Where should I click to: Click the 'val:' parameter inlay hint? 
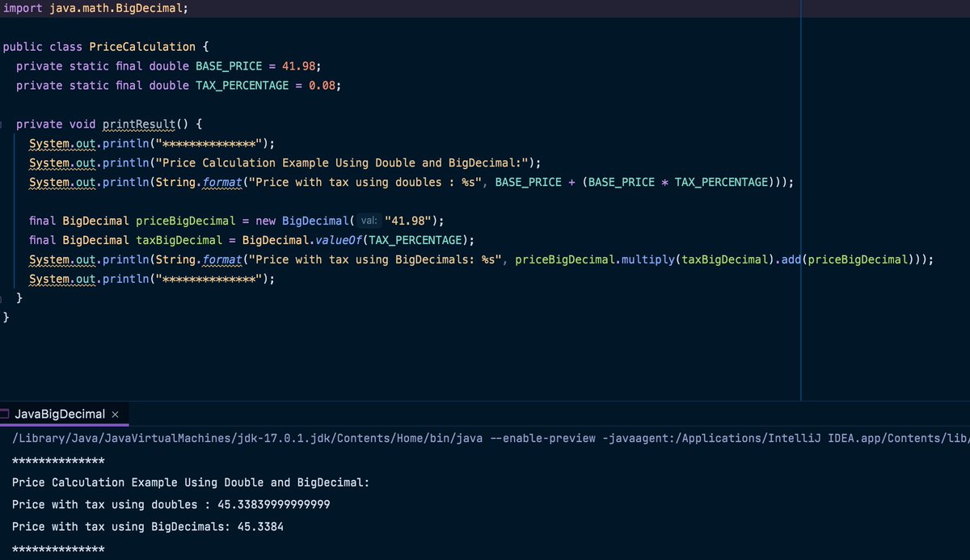(369, 221)
